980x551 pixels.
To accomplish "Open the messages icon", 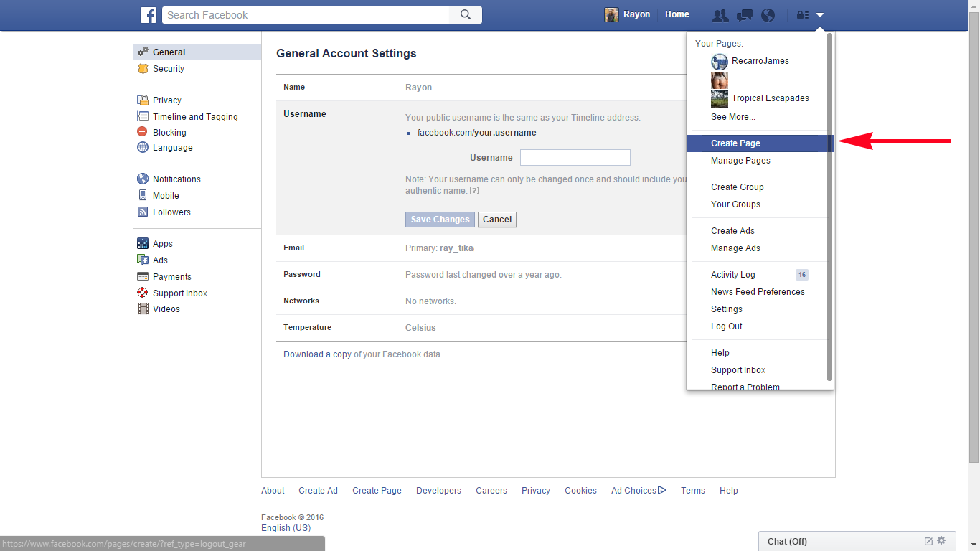I will (745, 15).
